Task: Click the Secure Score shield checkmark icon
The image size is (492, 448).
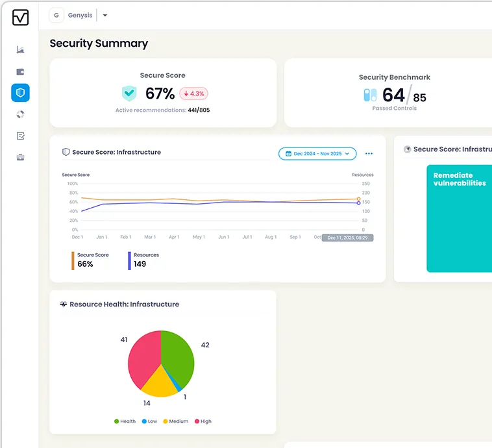Action: click(x=129, y=93)
